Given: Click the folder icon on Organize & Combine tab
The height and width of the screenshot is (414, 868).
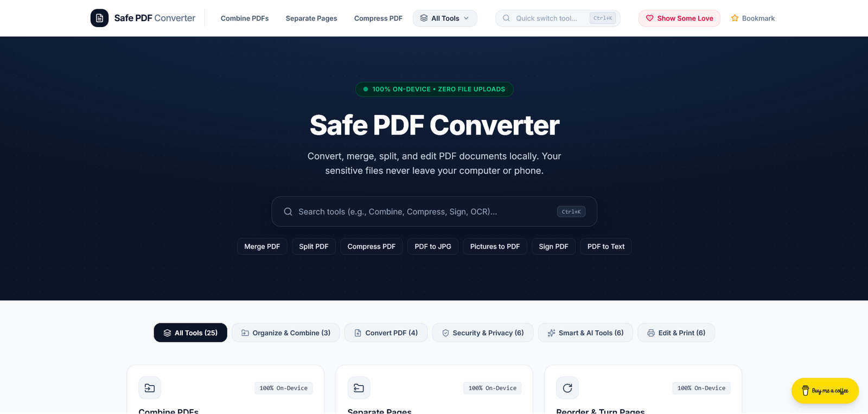Looking at the screenshot, I should pyautogui.click(x=245, y=333).
